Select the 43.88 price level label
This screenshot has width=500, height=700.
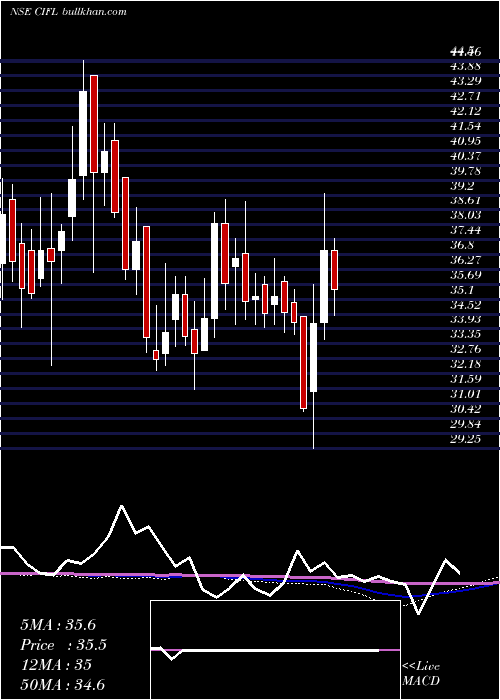coord(466,66)
